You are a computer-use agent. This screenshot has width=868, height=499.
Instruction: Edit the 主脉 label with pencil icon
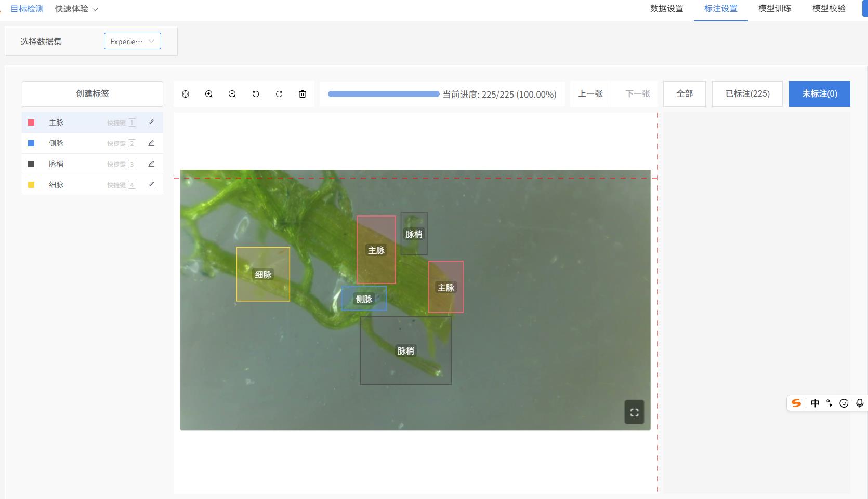151,123
